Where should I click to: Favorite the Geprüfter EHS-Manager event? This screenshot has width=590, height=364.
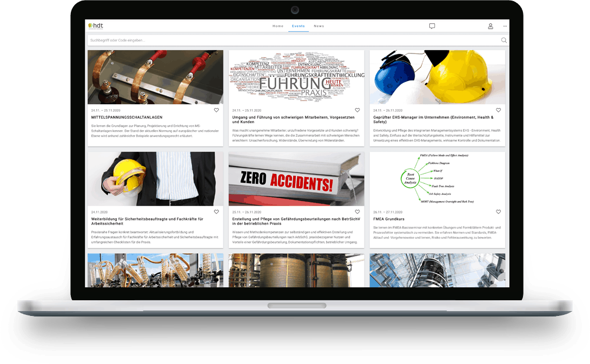coord(499,110)
